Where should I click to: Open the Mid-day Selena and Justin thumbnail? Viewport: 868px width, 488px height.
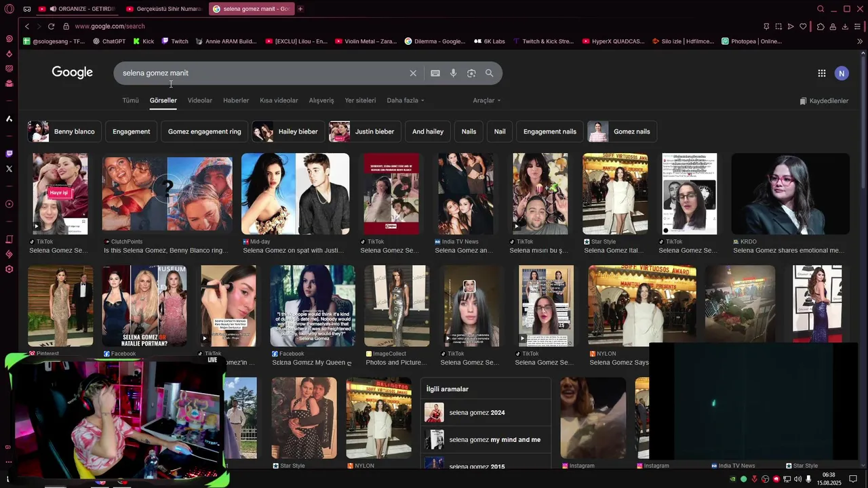click(x=296, y=194)
